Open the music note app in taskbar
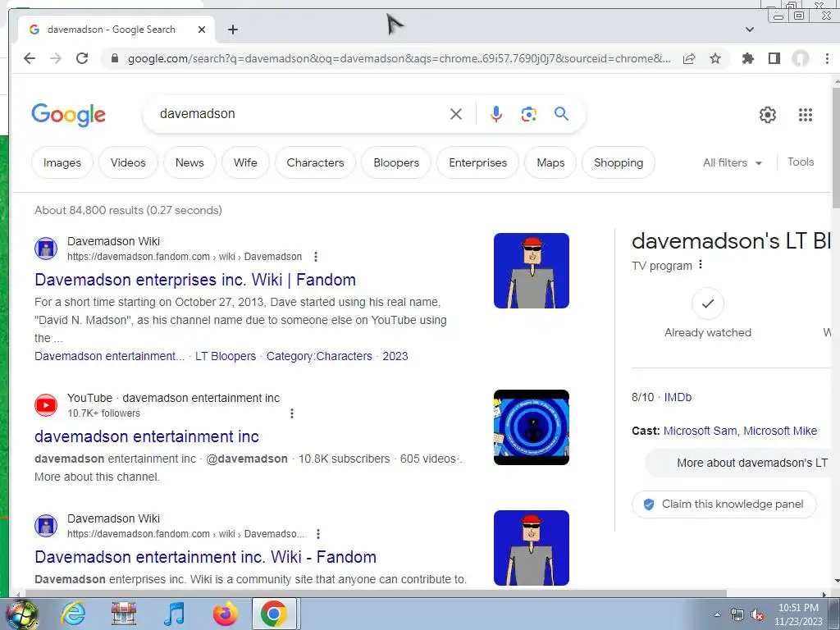The height and width of the screenshot is (630, 840). [174, 614]
